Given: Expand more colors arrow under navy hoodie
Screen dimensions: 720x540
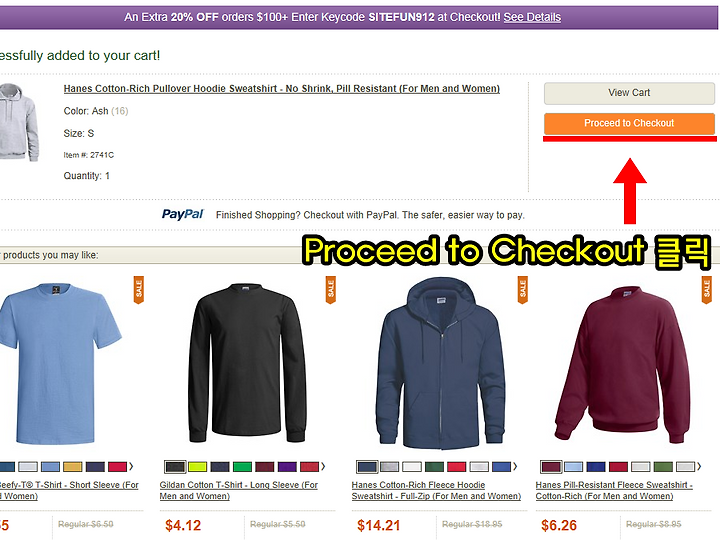Looking at the screenshot, I should (x=515, y=467).
